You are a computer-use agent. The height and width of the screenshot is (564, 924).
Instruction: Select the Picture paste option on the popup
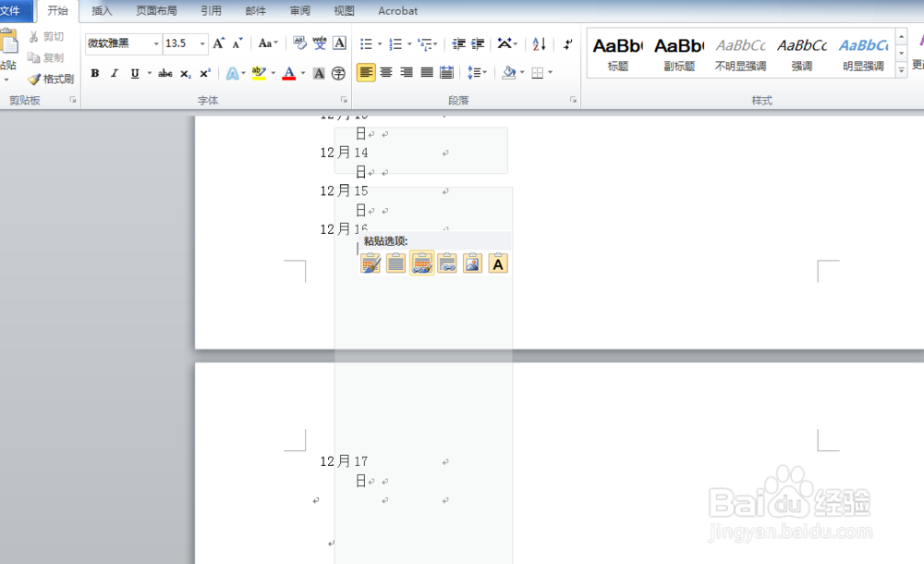[x=472, y=263]
